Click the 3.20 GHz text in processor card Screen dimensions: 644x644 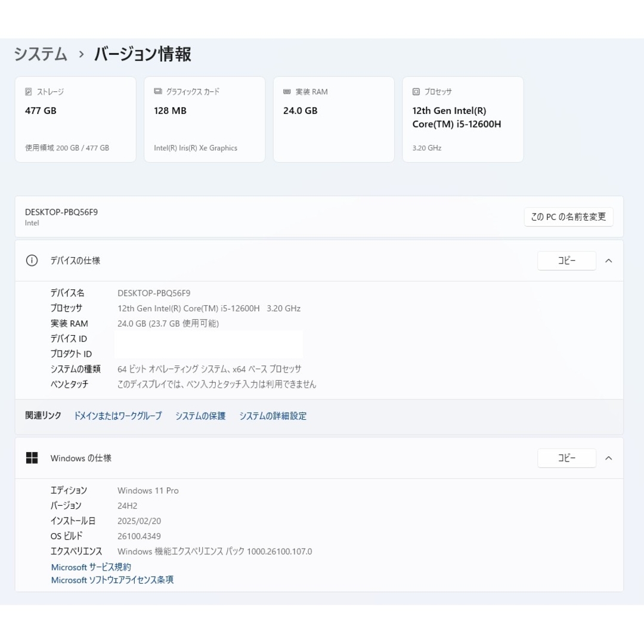pos(427,148)
